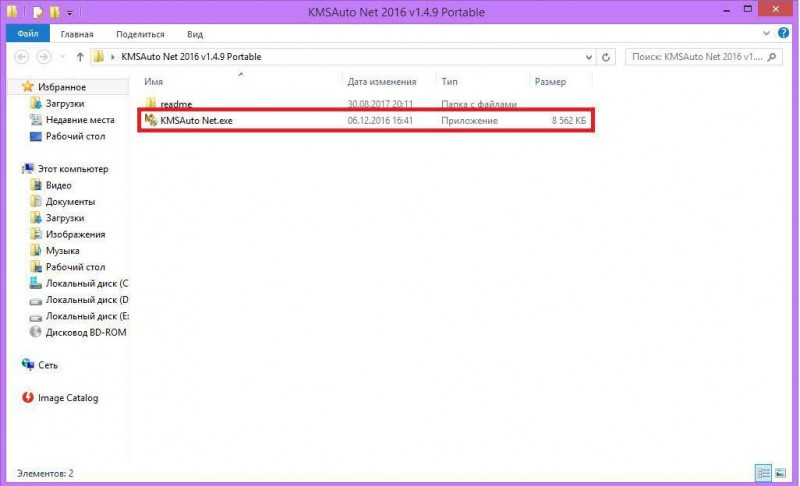Sort by the Размер column header
The width and height of the screenshot is (800, 486).
click(550, 82)
